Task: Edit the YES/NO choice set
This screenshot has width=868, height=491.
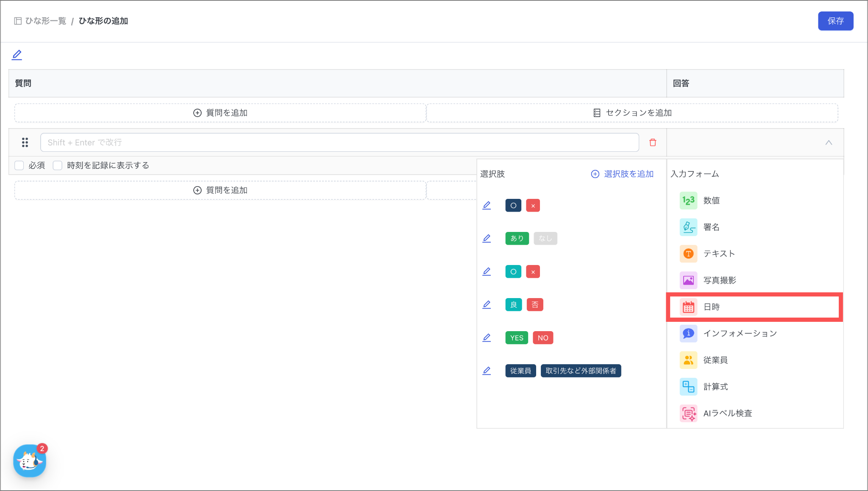Action: pos(487,338)
